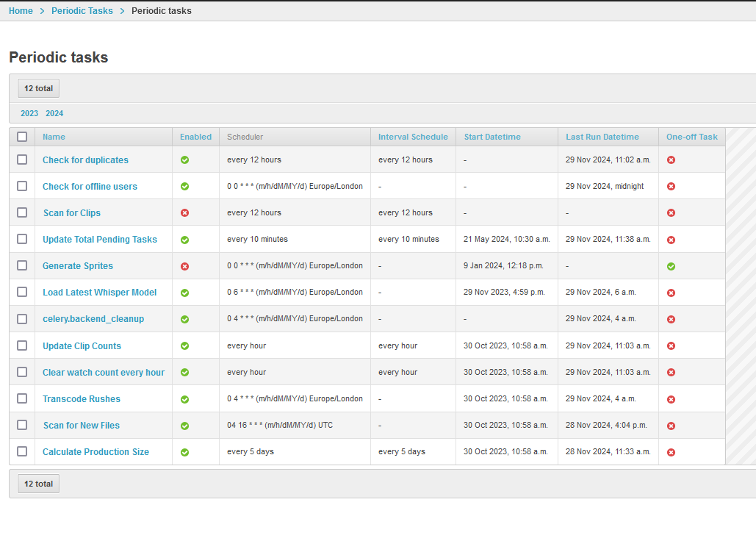Viewport: 756px width, 541px height.
Task: Click the red disabled icon for Scan for Clips
Action: point(184,213)
